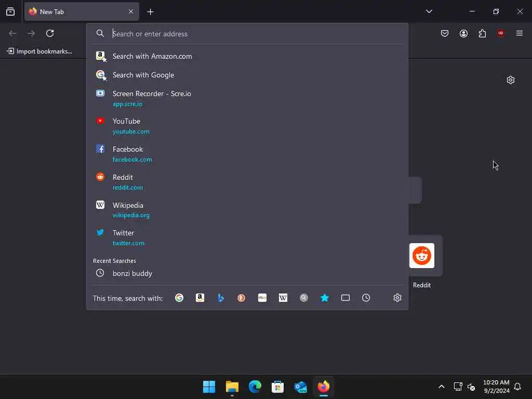Open Microsoft Store from the taskbar

pyautogui.click(x=277, y=387)
